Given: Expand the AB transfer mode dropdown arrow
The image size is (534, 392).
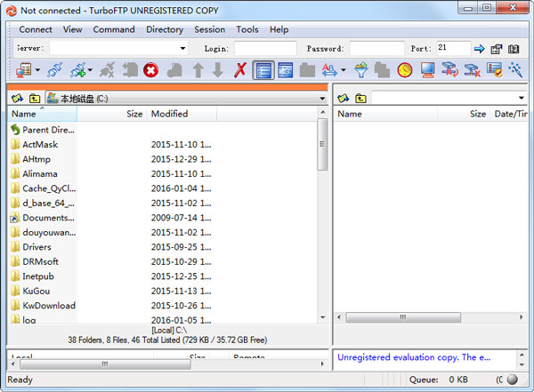Looking at the screenshot, I should (344, 70).
